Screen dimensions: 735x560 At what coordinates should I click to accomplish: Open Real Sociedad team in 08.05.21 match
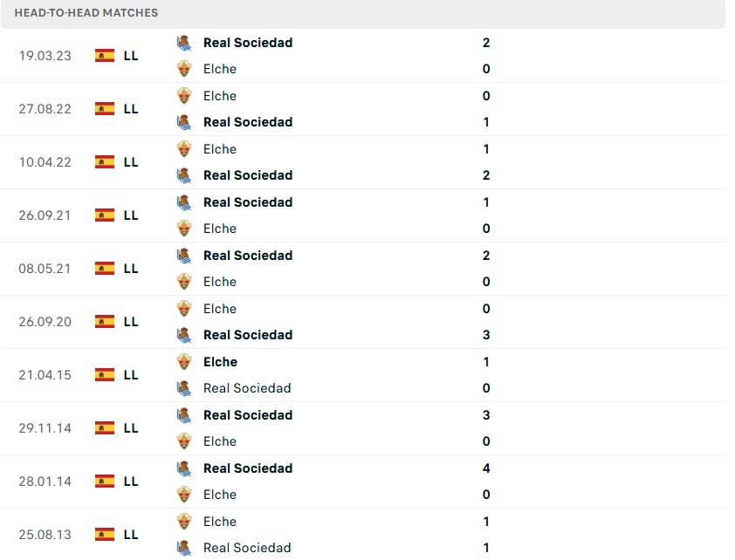[248, 256]
